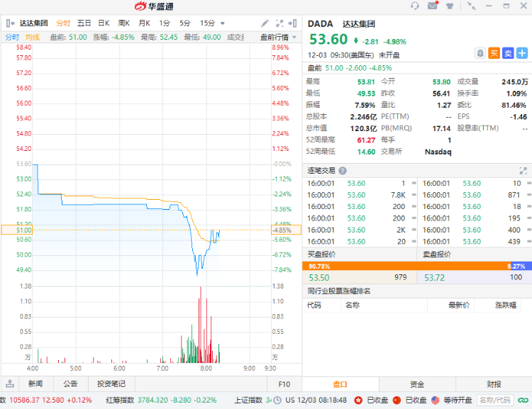Click the -4.85% marker on right axis
Screen dimensions: 532x409
pos(286,230)
